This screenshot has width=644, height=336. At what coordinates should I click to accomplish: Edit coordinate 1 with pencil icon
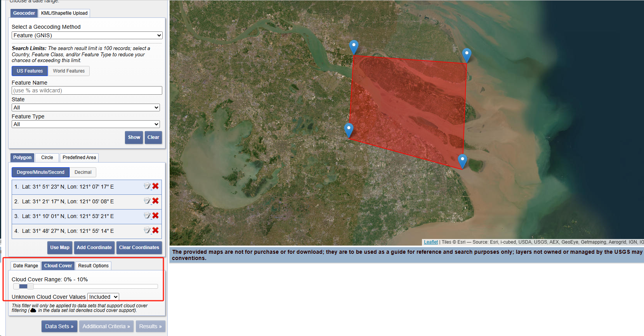[x=147, y=186]
